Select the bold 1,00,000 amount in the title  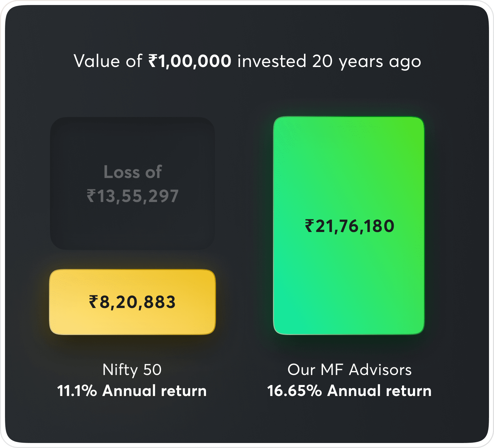pyautogui.click(x=195, y=61)
